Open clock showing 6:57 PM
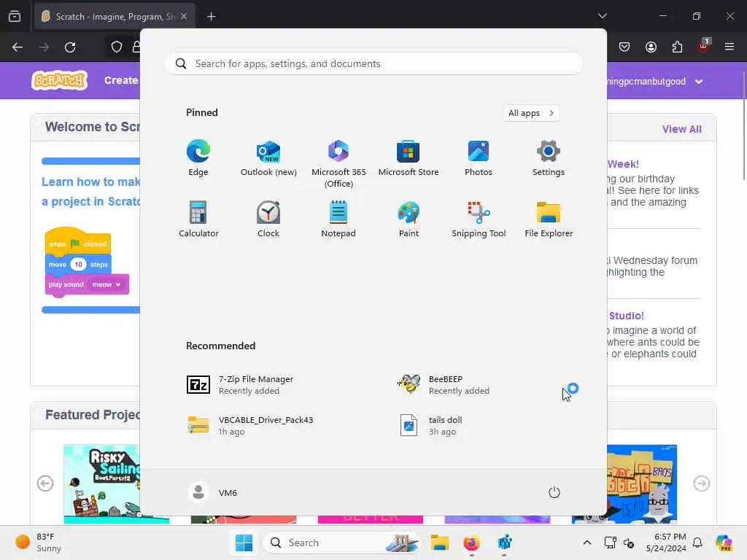The image size is (747, 560). 666,542
